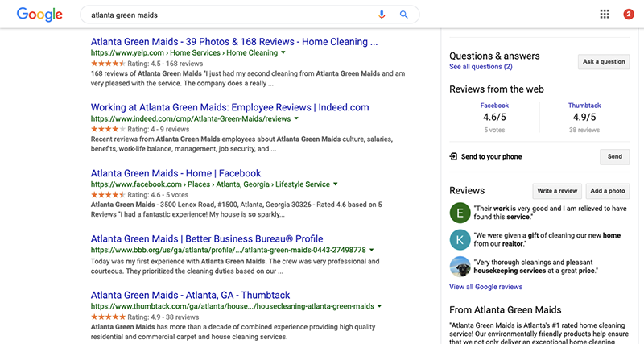The width and height of the screenshot is (644, 344).
Task: Click 'Send to your phone' label
Action: click(x=491, y=156)
